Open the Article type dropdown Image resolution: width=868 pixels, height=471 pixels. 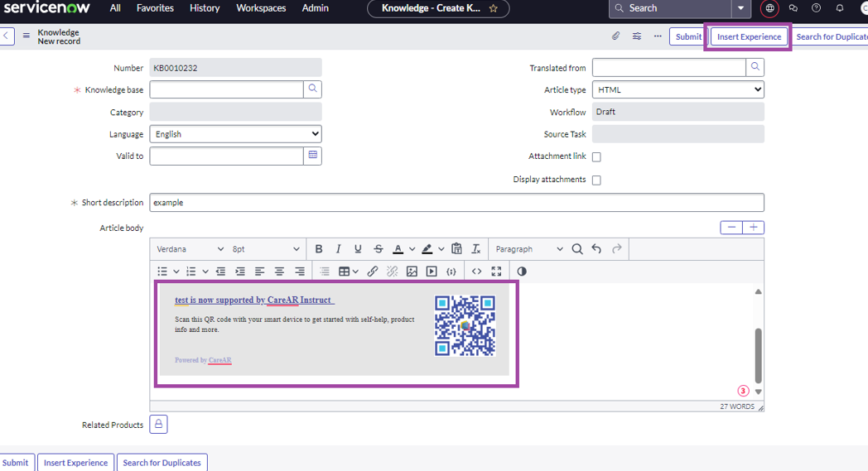tap(678, 89)
